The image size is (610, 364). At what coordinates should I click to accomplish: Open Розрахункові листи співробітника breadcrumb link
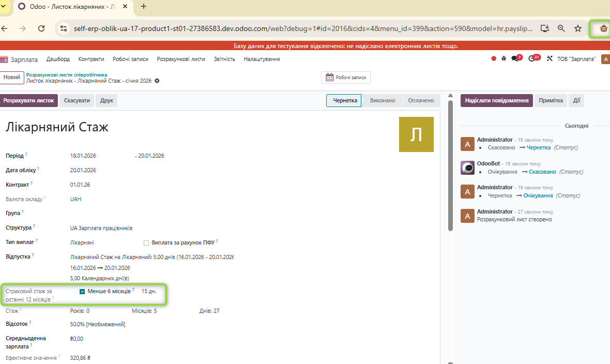[x=67, y=74]
